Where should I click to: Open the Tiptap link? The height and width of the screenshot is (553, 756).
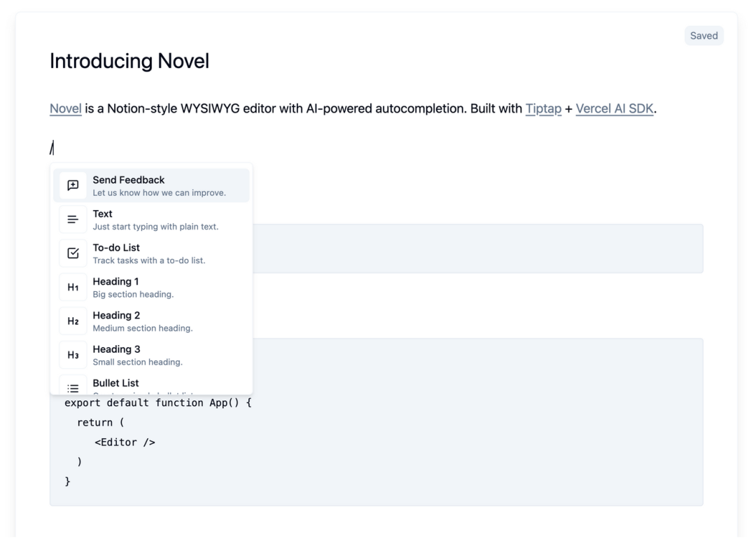tap(543, 108)
